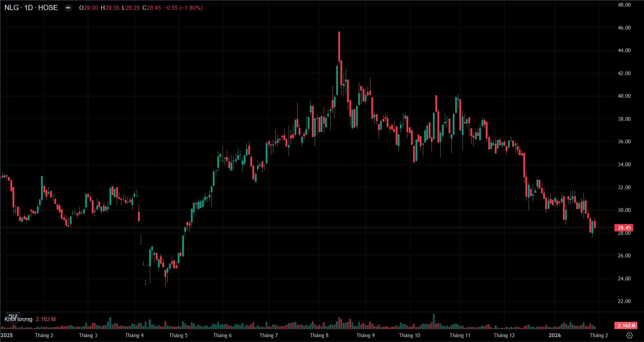Viewport: 644px width, 342px height.
Task: Click the Khối lượng volume indicator label
Action: coord(18,319)
